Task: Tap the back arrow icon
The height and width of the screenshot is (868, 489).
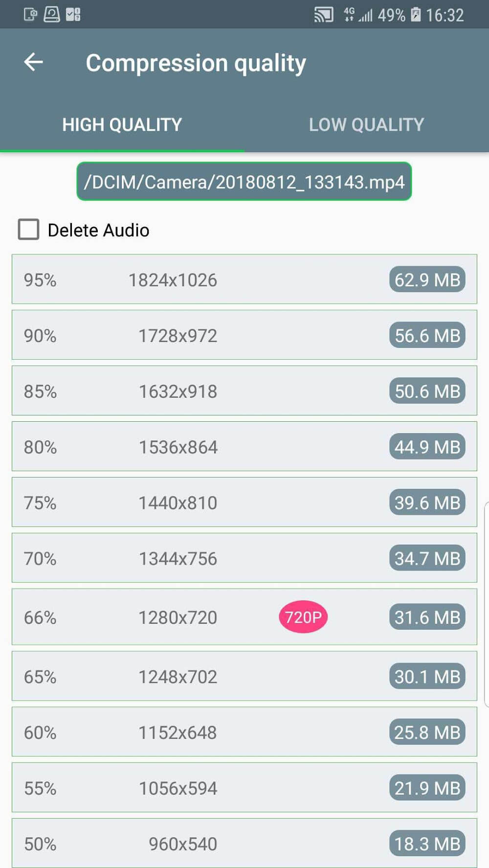Action: click(x=34, y=62)
